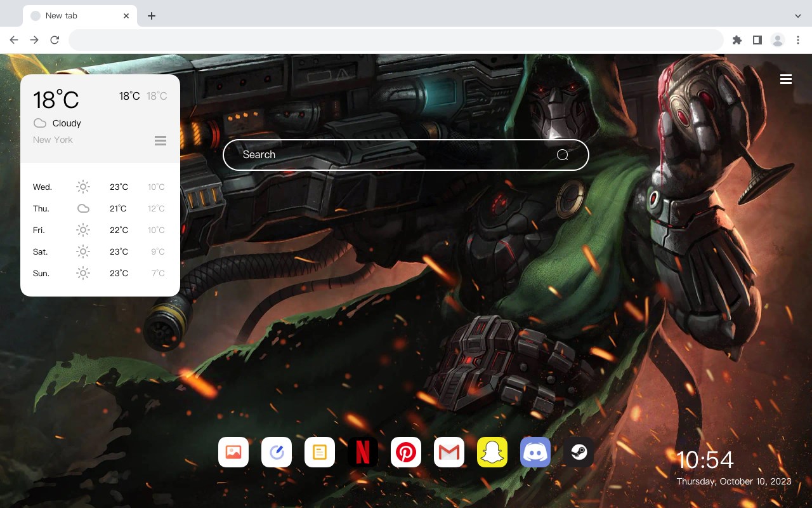Click the Sun. forecast day label
This screenshot has width=812, height=508.
point(41,273)
